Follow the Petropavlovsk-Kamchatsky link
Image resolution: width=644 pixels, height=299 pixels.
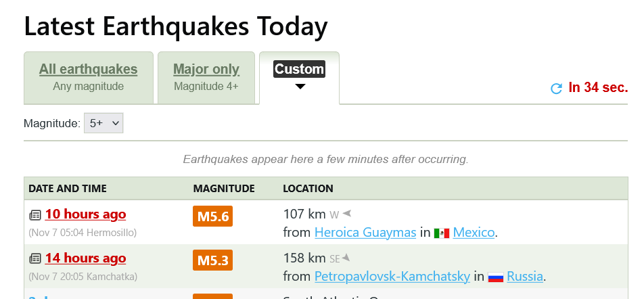pyautogui.click(x=392, y=276)
